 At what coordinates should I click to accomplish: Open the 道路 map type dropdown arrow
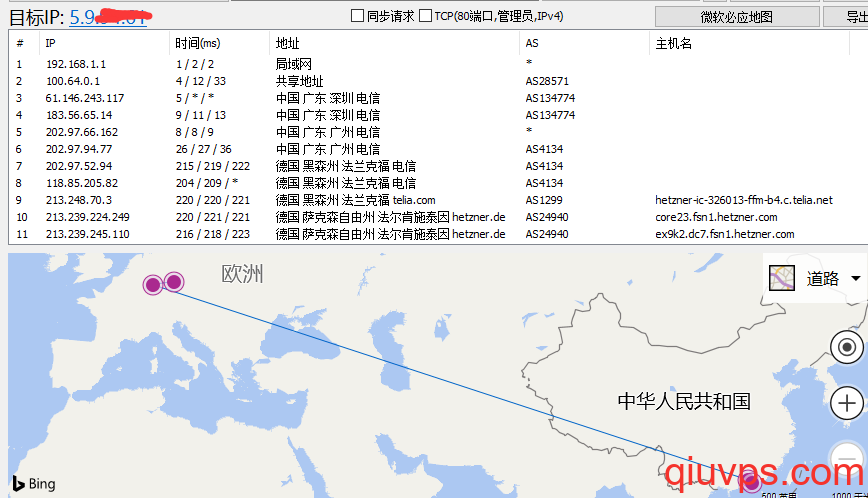pos(856,278)
